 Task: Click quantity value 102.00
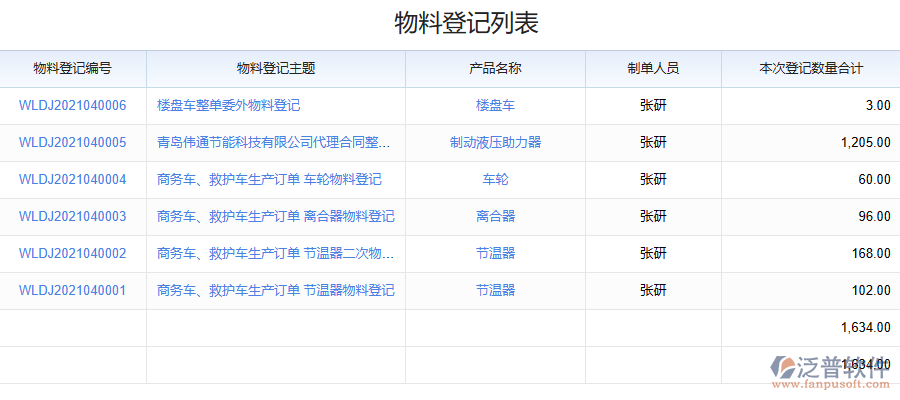point(872,290)
